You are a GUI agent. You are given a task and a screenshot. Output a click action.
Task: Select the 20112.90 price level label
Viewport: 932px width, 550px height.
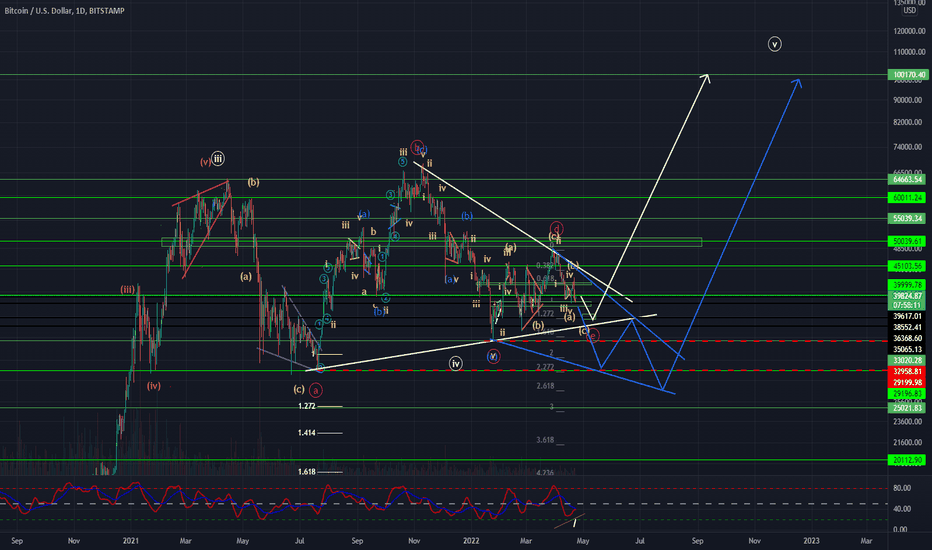point(907,460)
